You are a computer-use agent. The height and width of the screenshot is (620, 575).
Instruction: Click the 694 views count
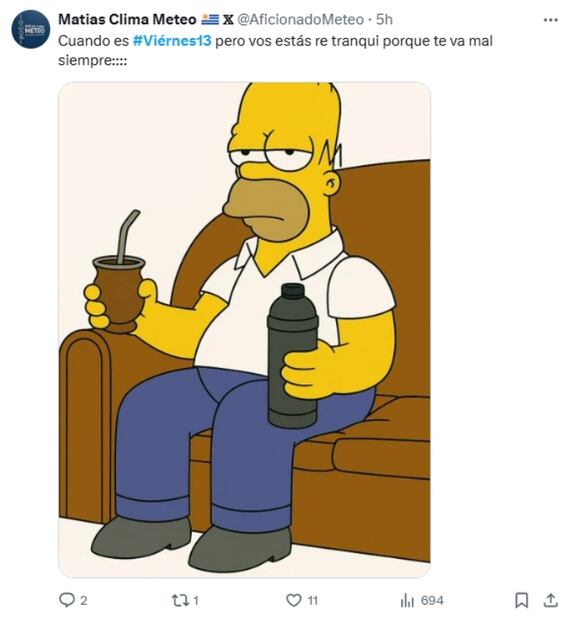tap(432, 601)
